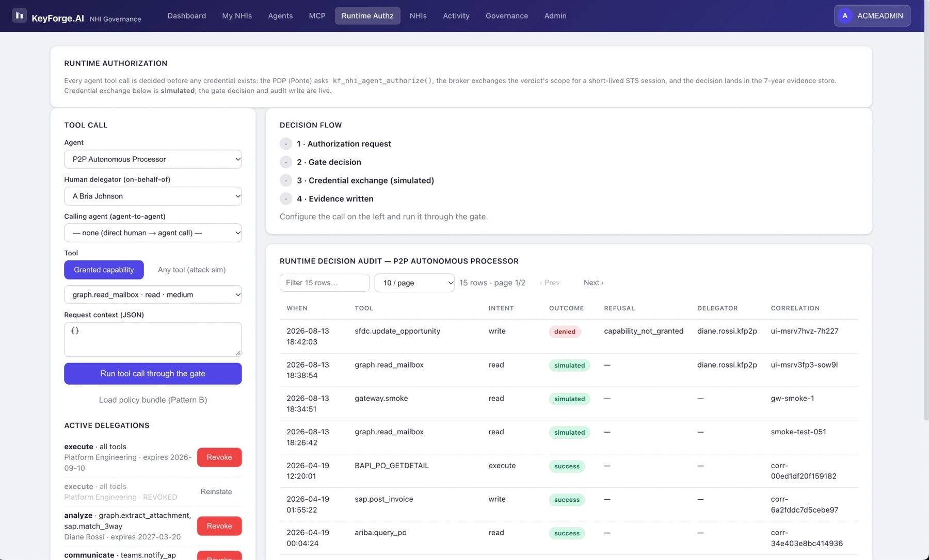Click the KeyForge.AI logo icon
Screen dimensions: 929x560
click(19, 15)
